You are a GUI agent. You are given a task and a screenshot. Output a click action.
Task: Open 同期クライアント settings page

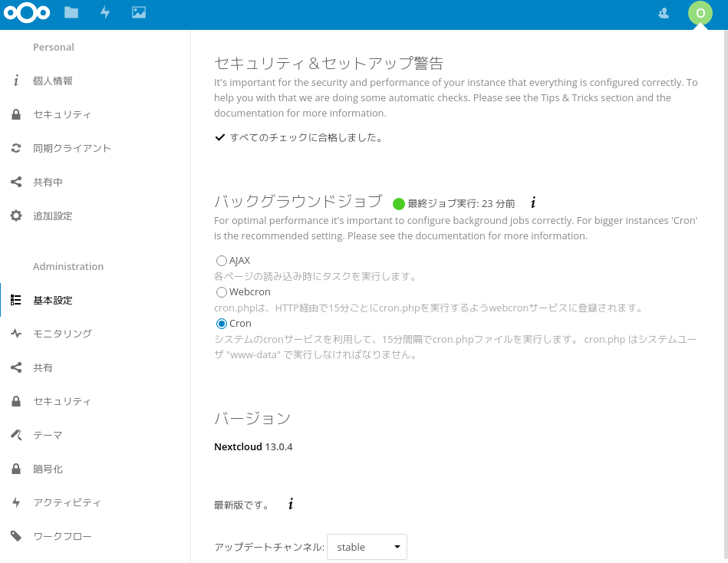click(x=71, y=148)
